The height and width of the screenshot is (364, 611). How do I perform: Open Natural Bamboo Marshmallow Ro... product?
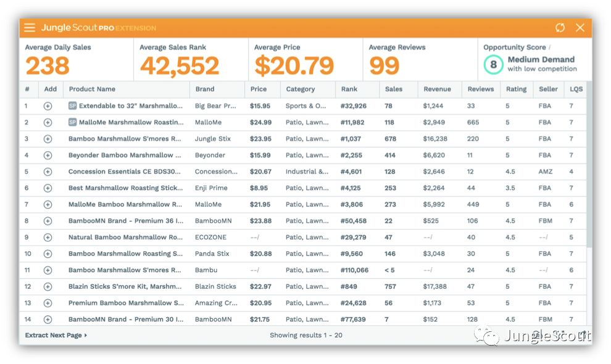click(125, 237)
